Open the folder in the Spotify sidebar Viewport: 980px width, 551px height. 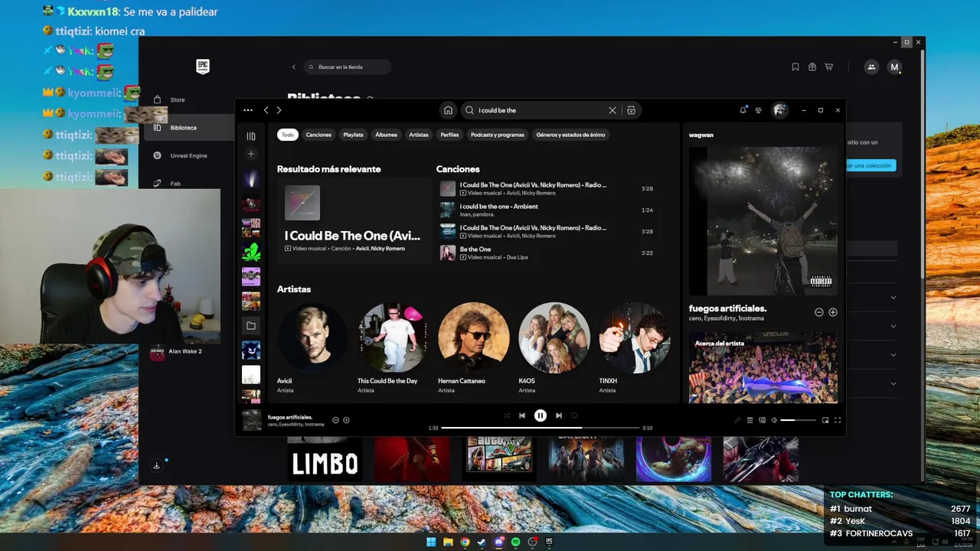(251, 326)
